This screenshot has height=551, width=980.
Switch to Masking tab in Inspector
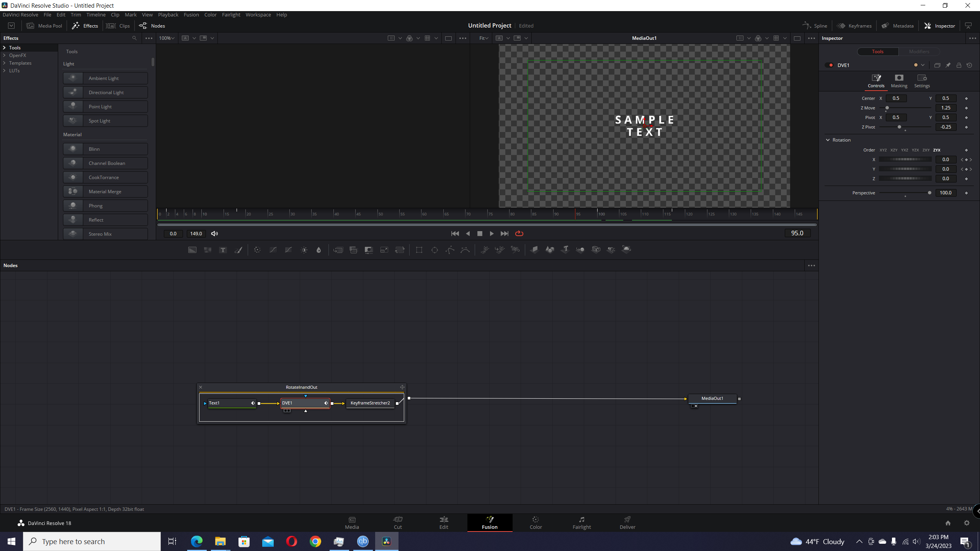(899, 81)
